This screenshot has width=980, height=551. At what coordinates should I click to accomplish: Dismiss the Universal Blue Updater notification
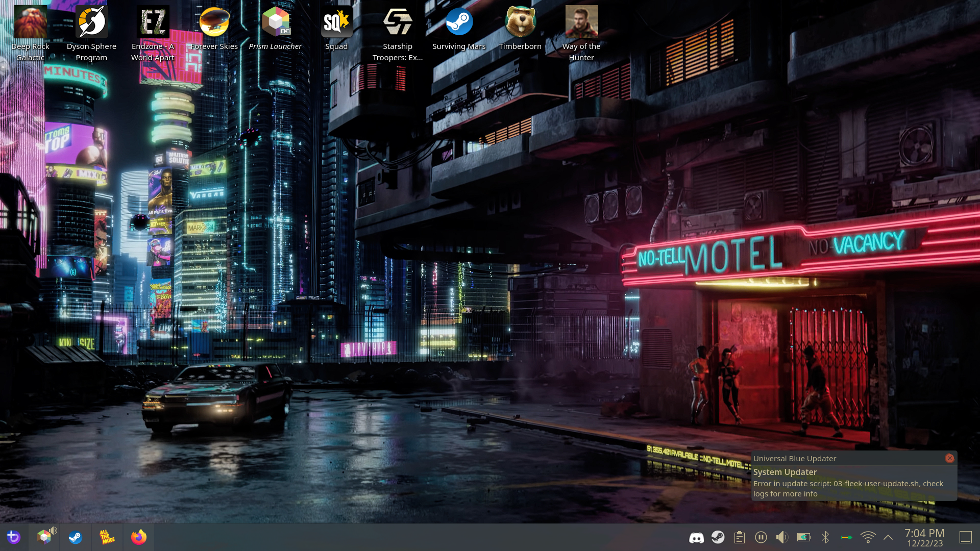click(x=949, y=458)
